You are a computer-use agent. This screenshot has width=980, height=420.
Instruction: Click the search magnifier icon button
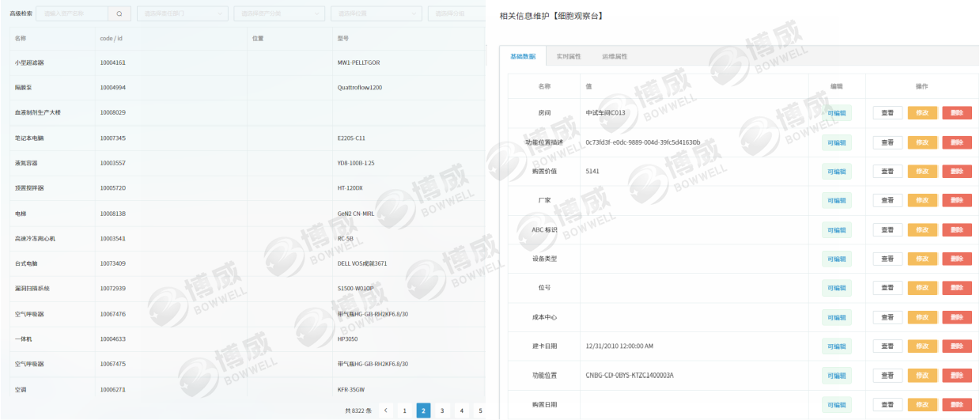point(119,13)
